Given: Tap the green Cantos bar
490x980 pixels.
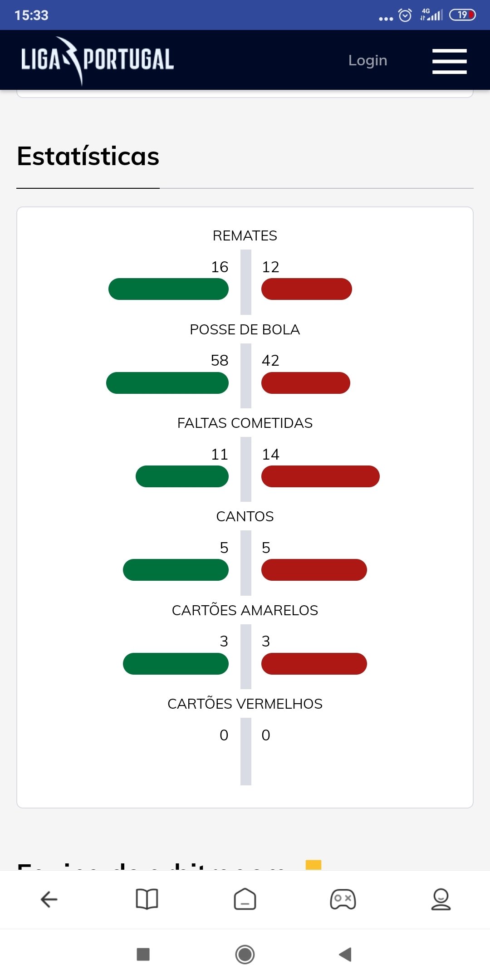Looking at the screenshot, I should [176, 570].
